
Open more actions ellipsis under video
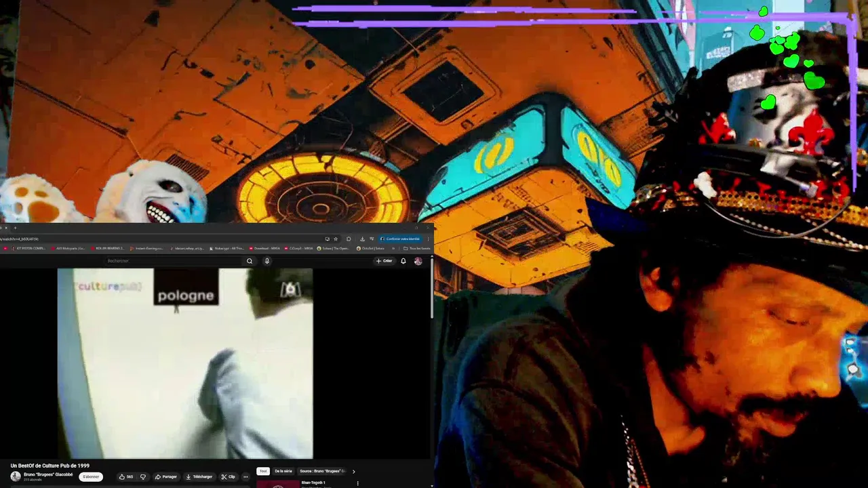click(245, 476)
